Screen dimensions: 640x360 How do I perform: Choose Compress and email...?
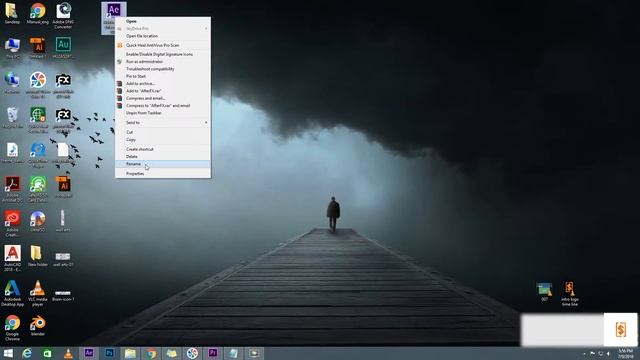pos(163,98)
